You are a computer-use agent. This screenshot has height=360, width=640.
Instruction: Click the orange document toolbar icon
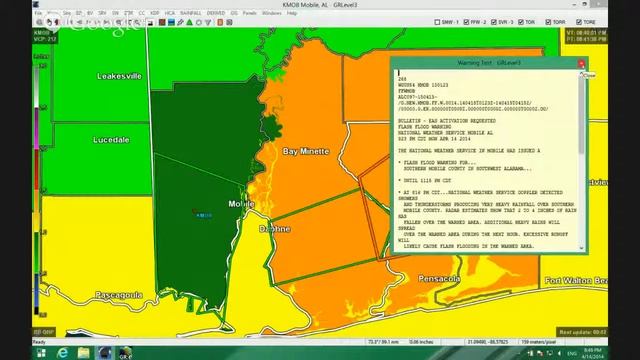[220, 22]
